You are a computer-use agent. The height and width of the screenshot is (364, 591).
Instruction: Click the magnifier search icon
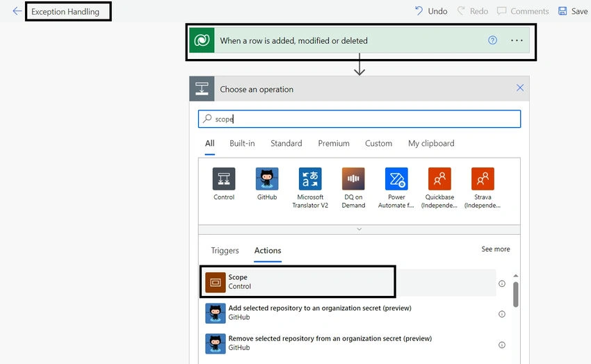(x=207, y=119)
